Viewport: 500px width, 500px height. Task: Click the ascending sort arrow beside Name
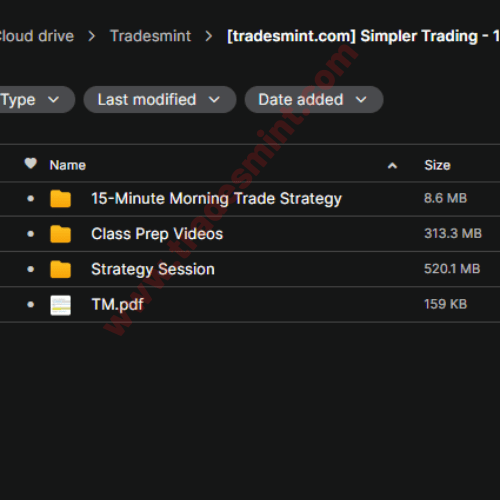click(x=392, y=166)
